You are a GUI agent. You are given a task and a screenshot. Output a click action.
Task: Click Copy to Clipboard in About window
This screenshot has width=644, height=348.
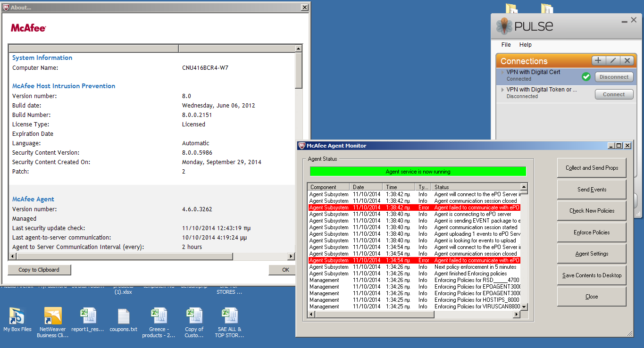tap(39, 270)
